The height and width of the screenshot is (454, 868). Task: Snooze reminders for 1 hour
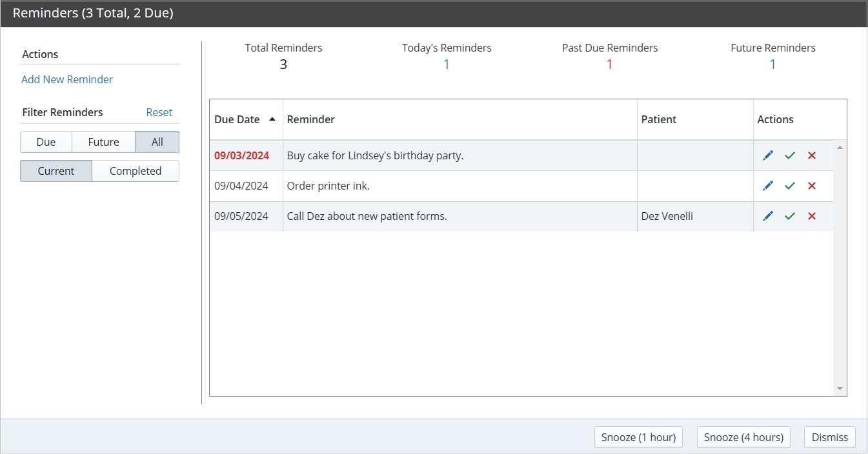coord(638,437)
